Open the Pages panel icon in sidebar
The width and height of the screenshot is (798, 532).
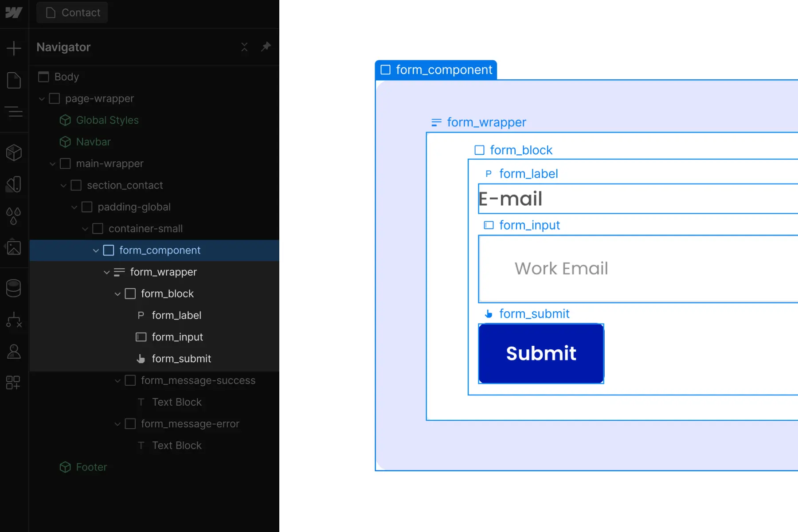coord(14,80)
